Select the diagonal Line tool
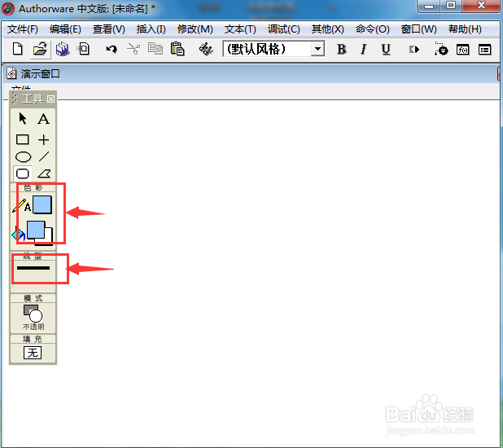 point(44,156)
